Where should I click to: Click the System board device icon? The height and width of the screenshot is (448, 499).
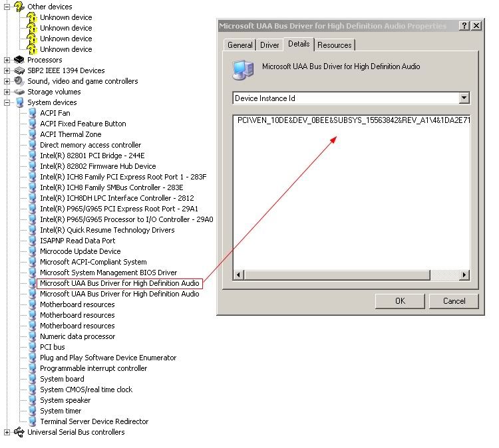[x=32, y=379]
